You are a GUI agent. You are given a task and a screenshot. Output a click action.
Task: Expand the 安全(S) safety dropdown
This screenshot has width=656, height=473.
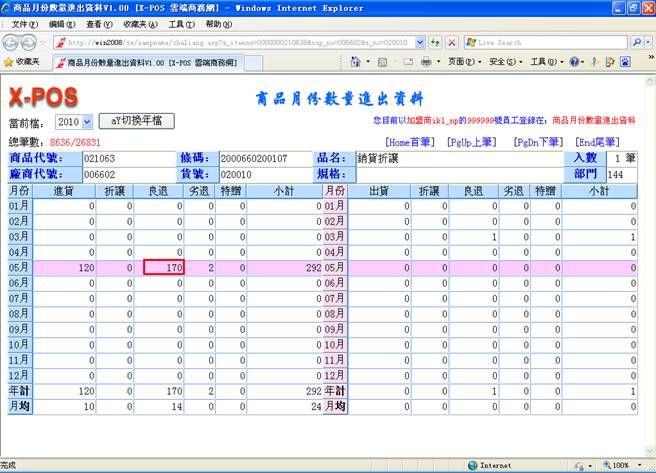click(x=503, y=62)
